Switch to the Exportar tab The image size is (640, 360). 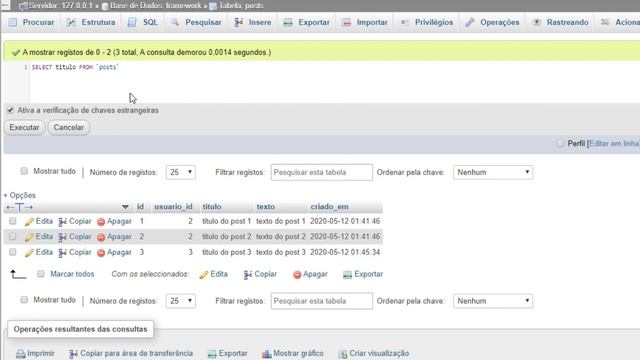tap(307, 22)
